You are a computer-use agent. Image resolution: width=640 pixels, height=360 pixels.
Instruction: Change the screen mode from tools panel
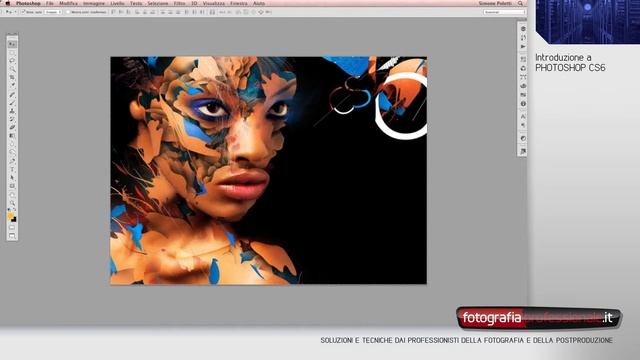click(12, 236)
